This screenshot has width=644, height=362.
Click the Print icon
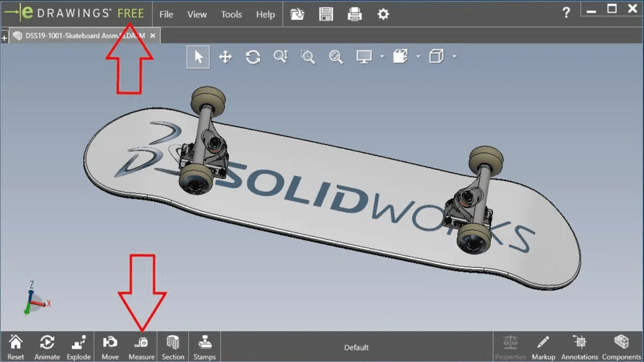[355, 14]
